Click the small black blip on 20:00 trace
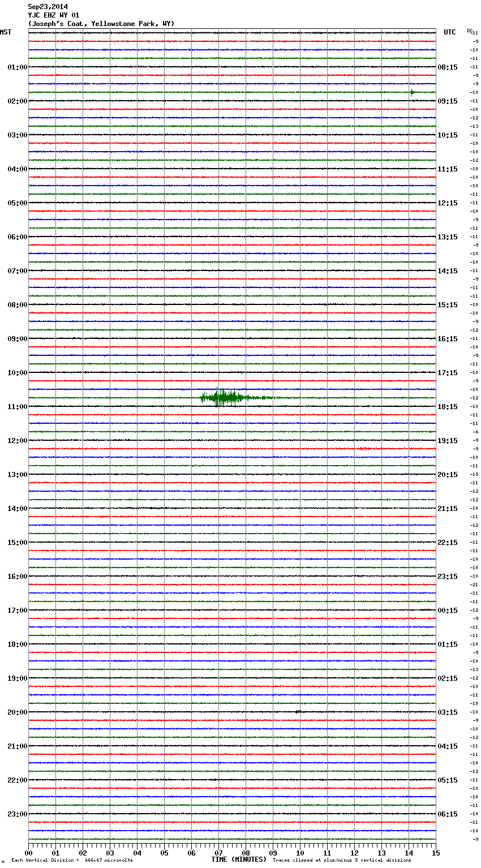 [x=298, y=712]
